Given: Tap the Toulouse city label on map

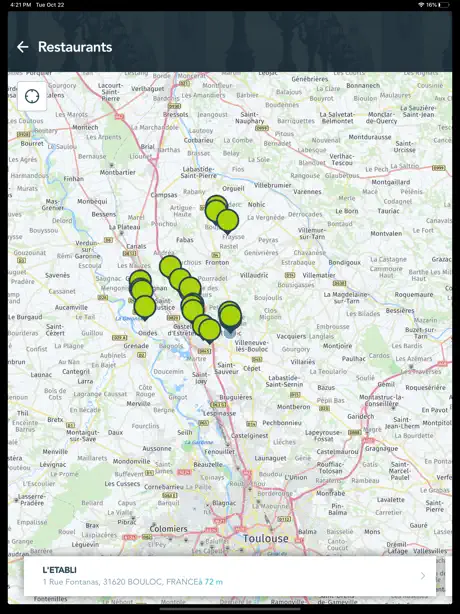Looking at the screenshot, I should (x=265, y=538).
